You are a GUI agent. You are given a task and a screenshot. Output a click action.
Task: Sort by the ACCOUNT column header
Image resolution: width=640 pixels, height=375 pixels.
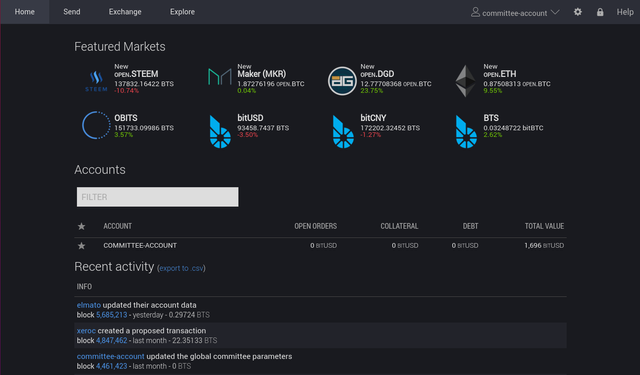click(x=118, y=226)
